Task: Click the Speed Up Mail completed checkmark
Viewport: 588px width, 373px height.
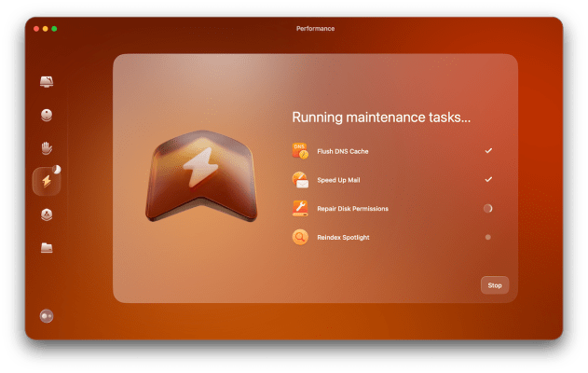Action: [x=488, y=179]
